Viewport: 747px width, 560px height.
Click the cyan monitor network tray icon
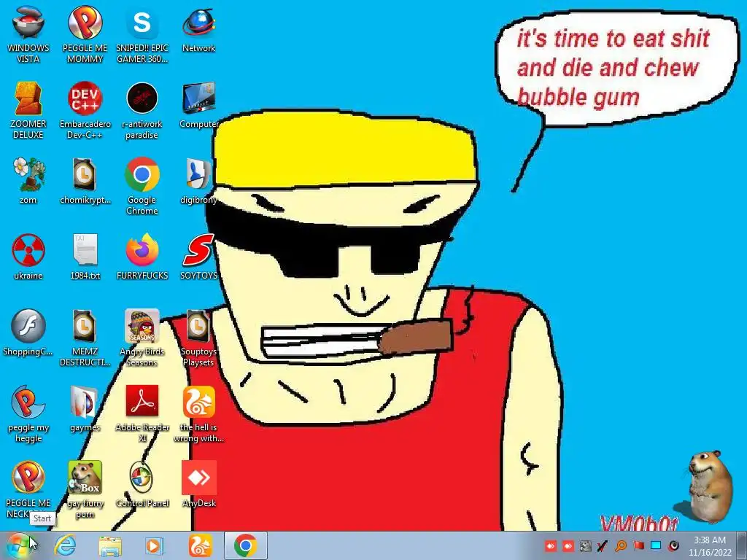point(656,545)
